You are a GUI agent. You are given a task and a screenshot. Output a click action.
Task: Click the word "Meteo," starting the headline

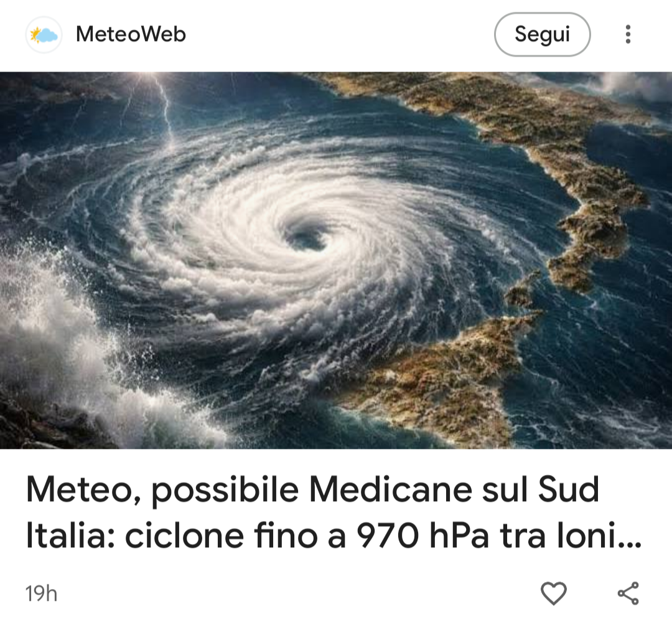pyautogui.click(x=85, y=490)
